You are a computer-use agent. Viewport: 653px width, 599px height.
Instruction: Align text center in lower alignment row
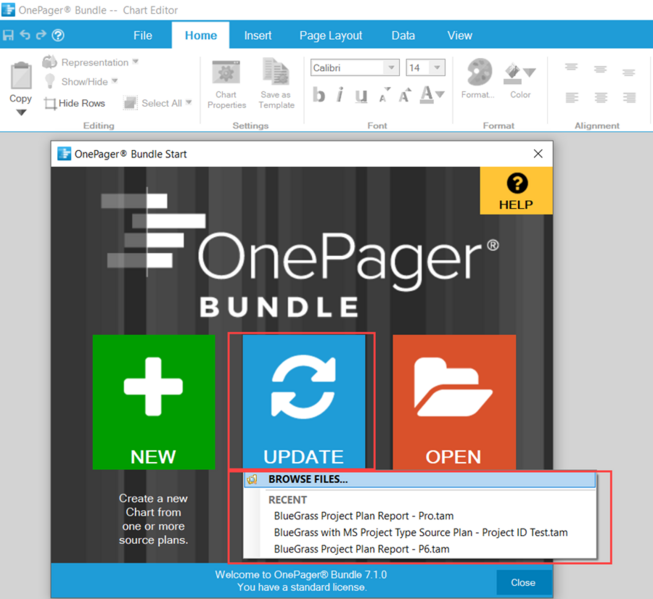[601, 97]
